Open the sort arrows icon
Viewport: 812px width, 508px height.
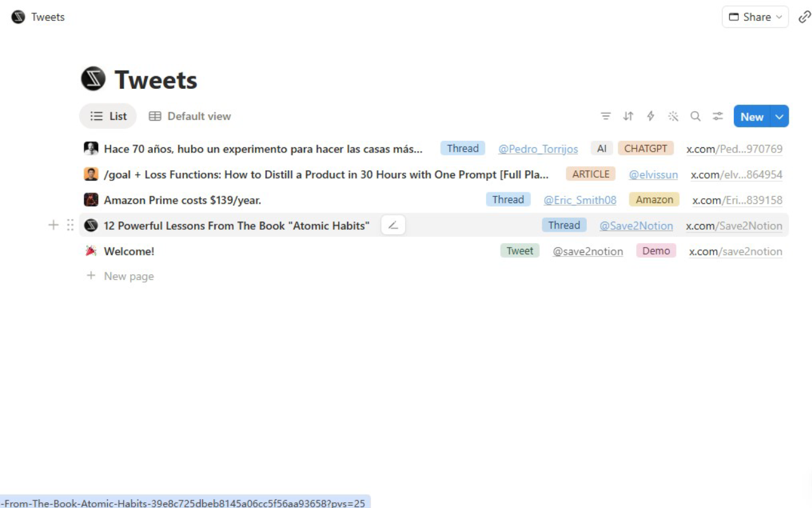click(628, 116)
